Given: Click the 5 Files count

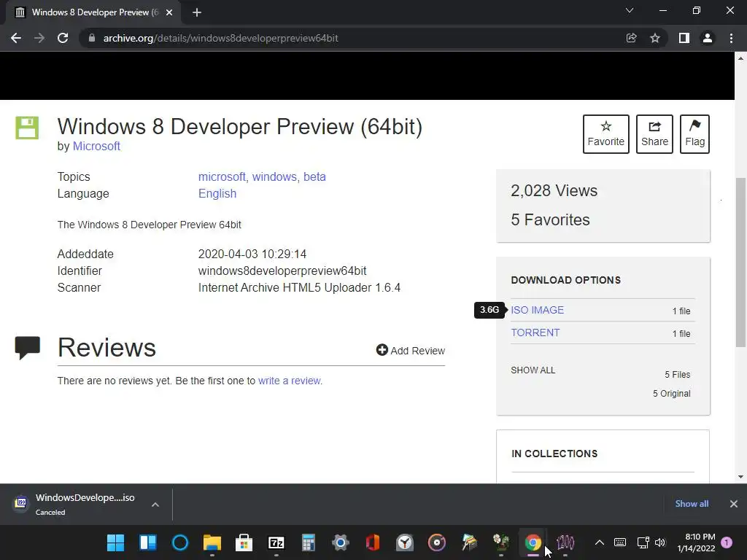Looking at the screenshot, I should (x=678, y=374).
